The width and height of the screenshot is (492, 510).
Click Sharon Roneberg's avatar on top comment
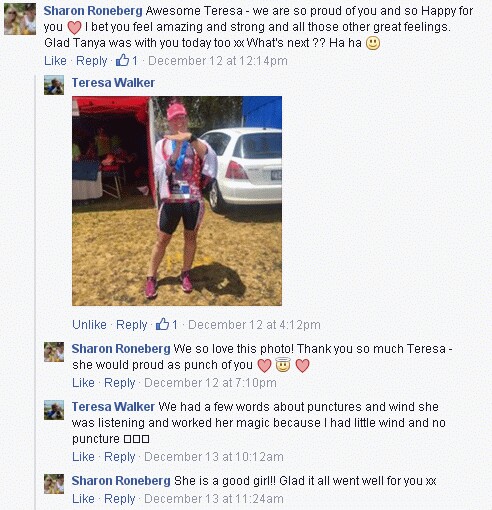[20, 19]
